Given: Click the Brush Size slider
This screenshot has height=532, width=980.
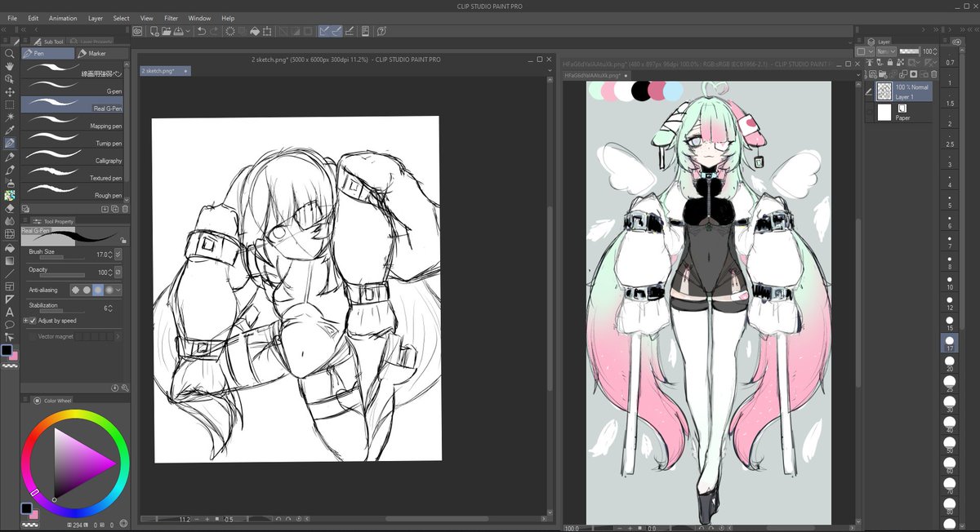Looking at the screenshot, I should [x=62, y=257].
